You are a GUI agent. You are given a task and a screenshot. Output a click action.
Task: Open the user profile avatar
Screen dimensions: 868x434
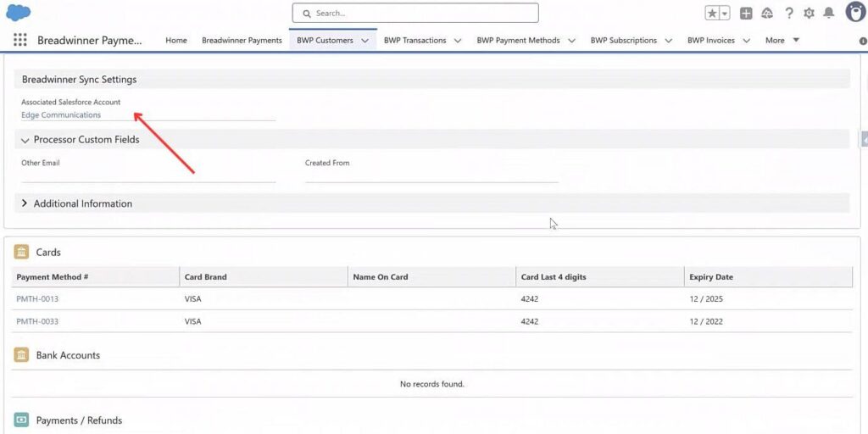pyautogui.click(x=854, y=13)
